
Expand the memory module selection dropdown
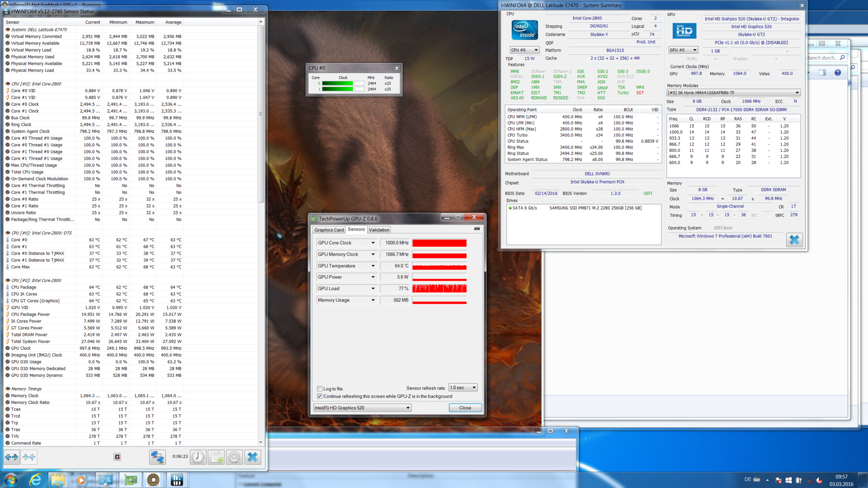coord(797,93)
